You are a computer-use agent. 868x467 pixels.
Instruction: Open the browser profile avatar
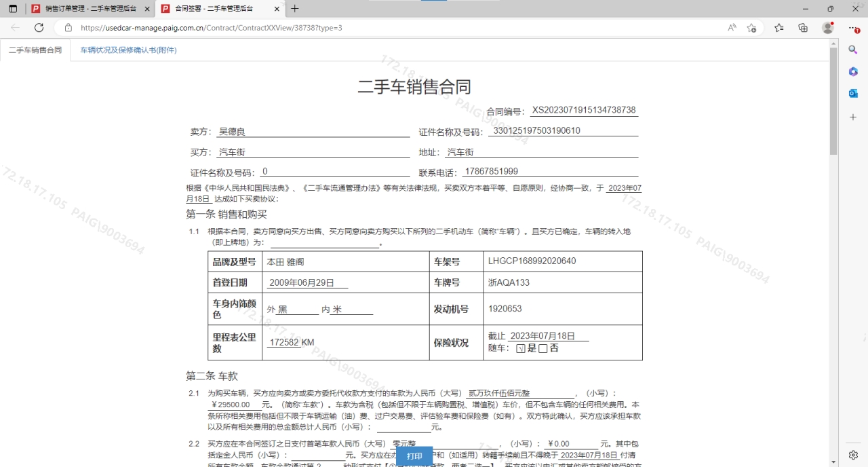pos(827,28)
